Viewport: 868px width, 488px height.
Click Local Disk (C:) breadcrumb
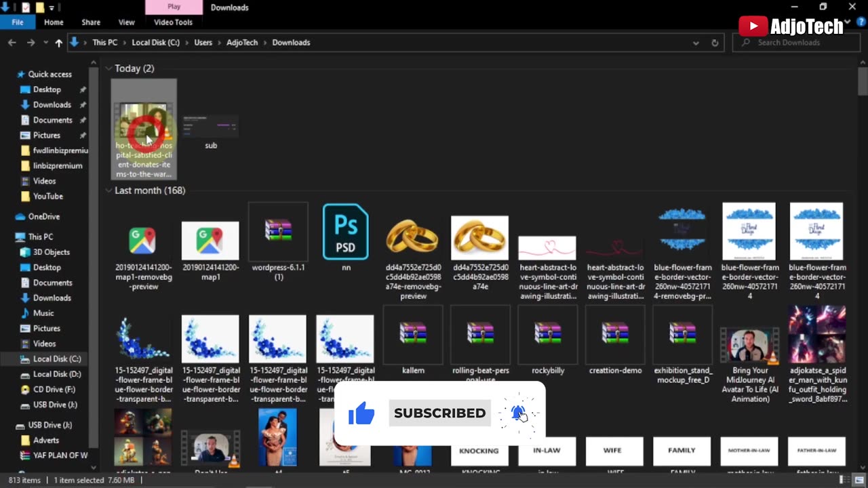155,43
